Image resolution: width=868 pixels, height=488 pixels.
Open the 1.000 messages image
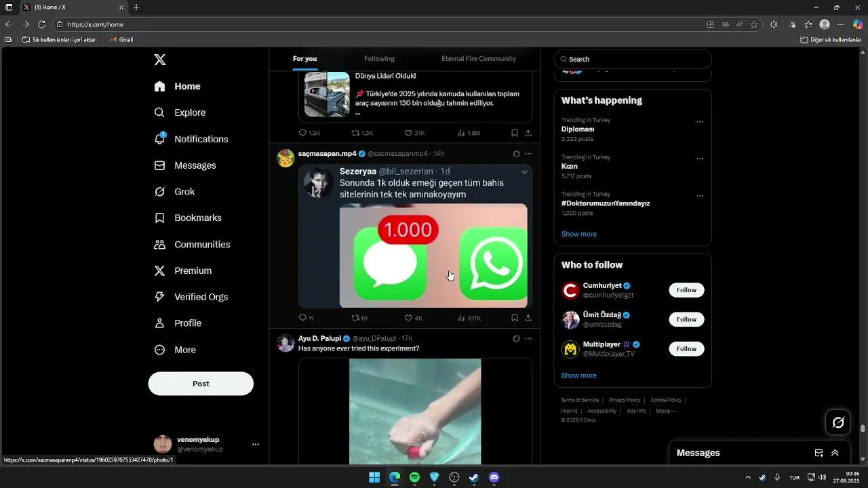pyautogui.click(x=433, y=256)
